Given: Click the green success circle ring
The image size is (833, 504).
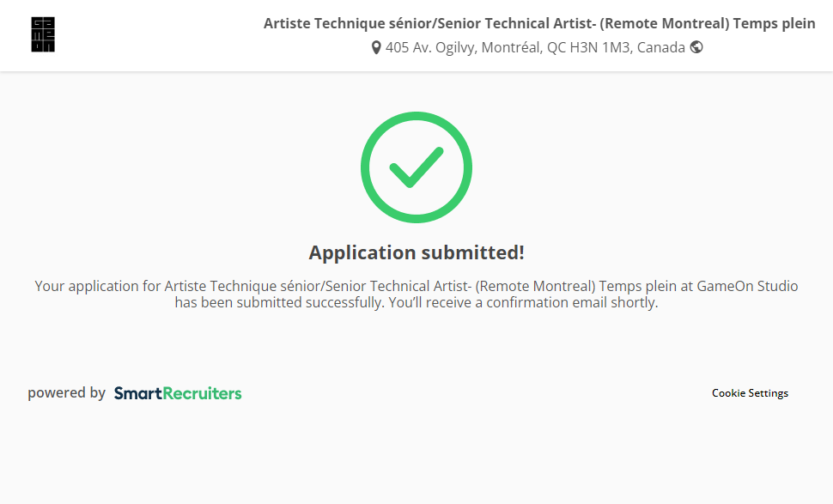Looking at the screenshot, I should [x=367, y=167].
